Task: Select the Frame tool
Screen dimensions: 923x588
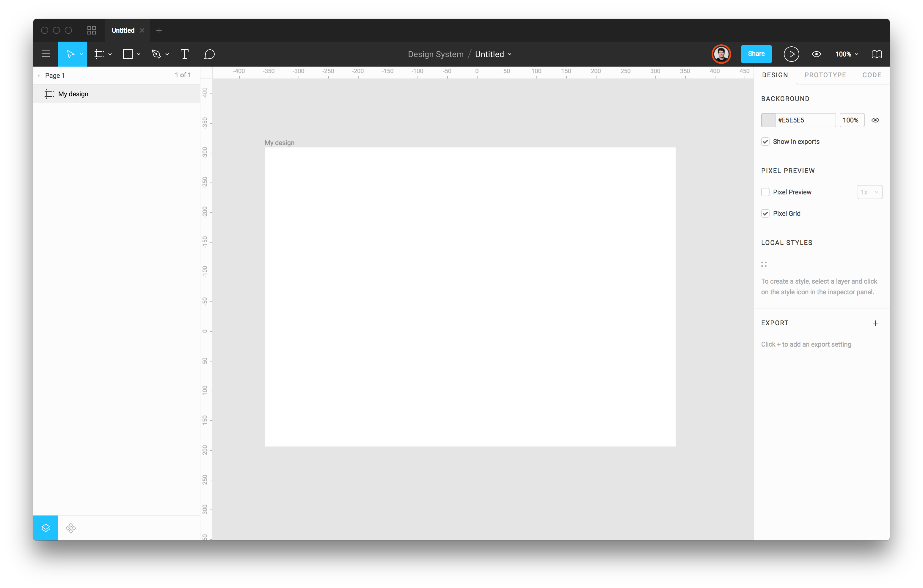Action: coord(100,54)
